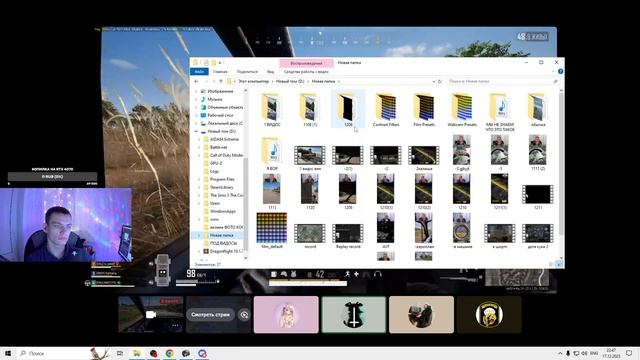640x360 pixels.
Task: Open File Explorer from the taskbar
Action: [137, 353]
